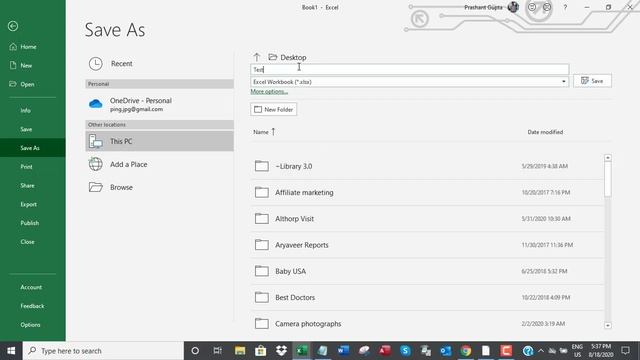This screenshot has height=360, width=640.
Task: Create a New Folder
Action: click(273, 109)
